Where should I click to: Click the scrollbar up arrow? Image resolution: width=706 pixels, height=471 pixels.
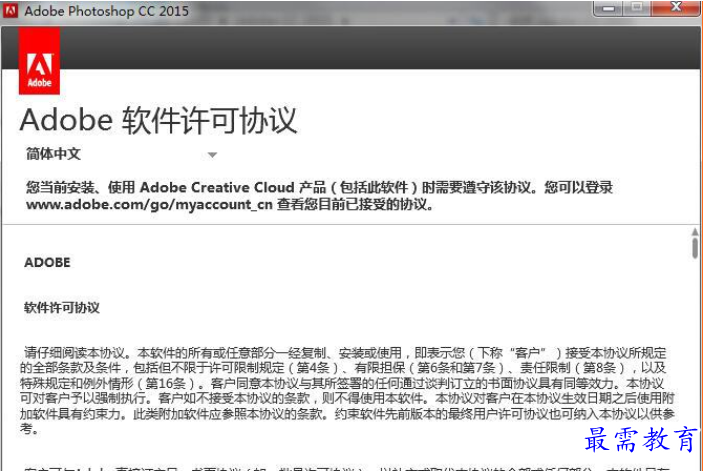pos(695,232)
